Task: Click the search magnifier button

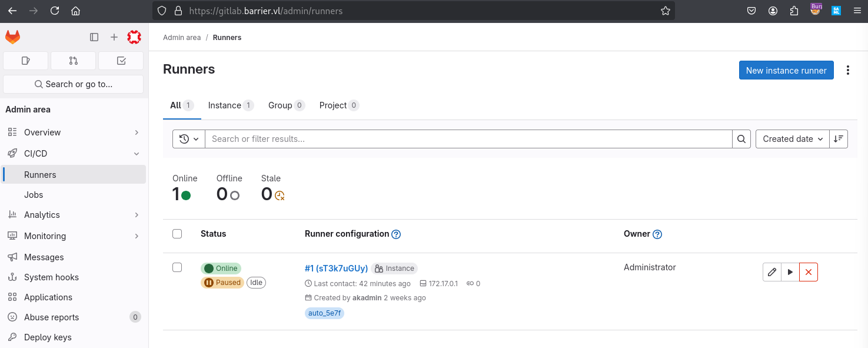Action: [x=741, y=139]
